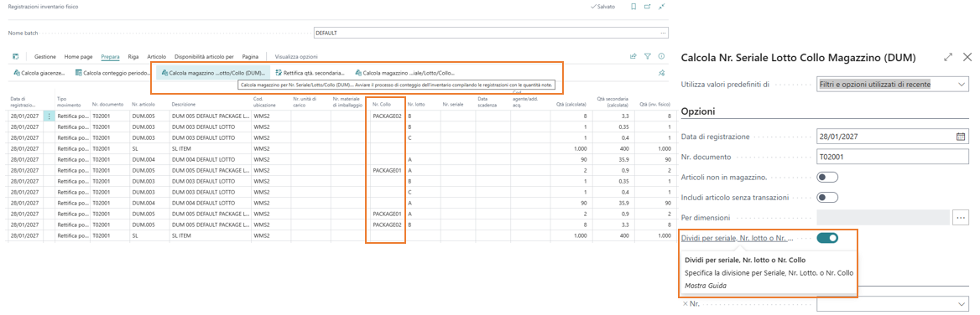Click Dividi per seriale, Nr. lotto field label
This screenshot has height=315, width=980.
click(737, 238)
